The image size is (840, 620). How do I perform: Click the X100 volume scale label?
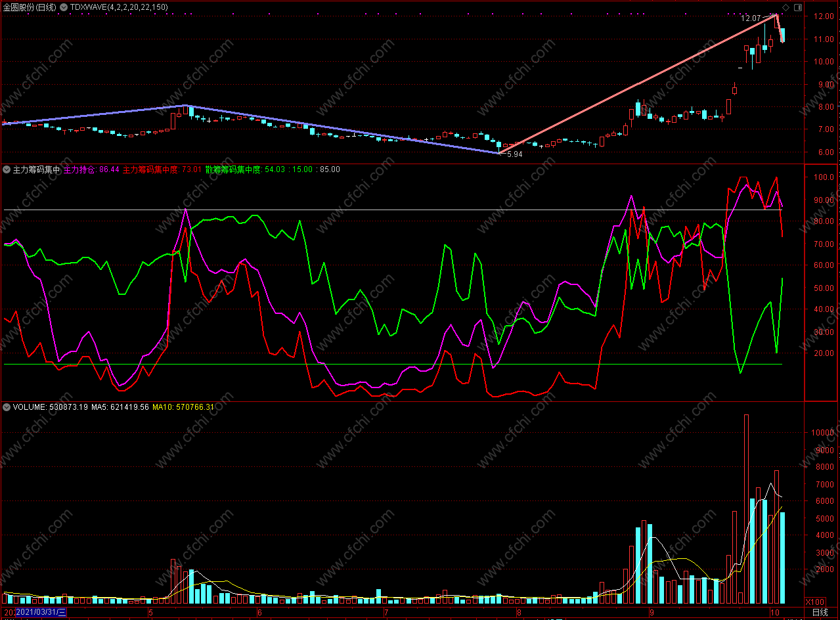click(x=816, y=602)
